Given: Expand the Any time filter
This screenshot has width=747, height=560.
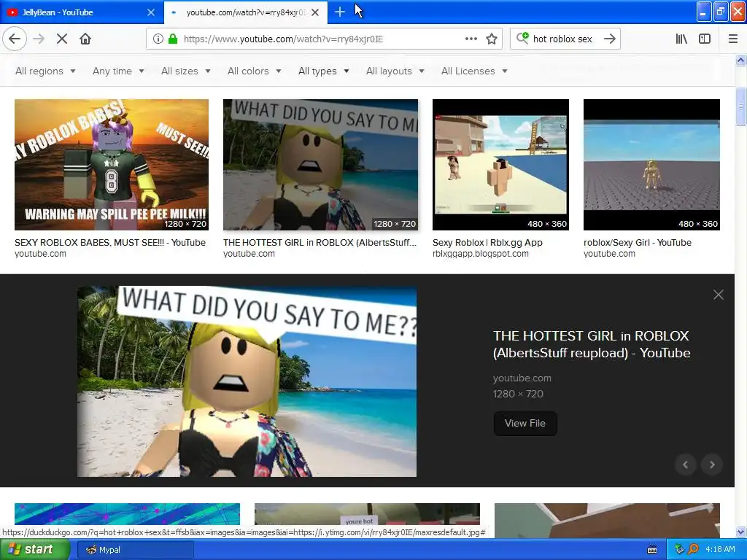Looking at the screenshot, I should pos(118,71).
